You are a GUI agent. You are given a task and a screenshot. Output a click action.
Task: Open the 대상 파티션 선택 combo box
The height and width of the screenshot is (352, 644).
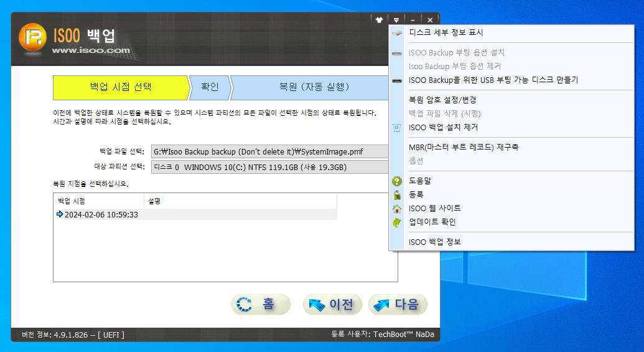click(270, 168)
